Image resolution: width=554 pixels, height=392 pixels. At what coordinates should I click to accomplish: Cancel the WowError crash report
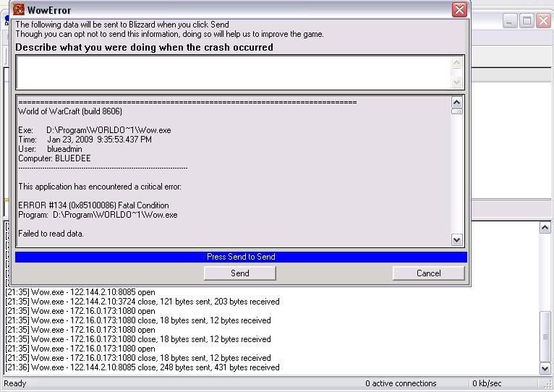click(x=429, y=273)
